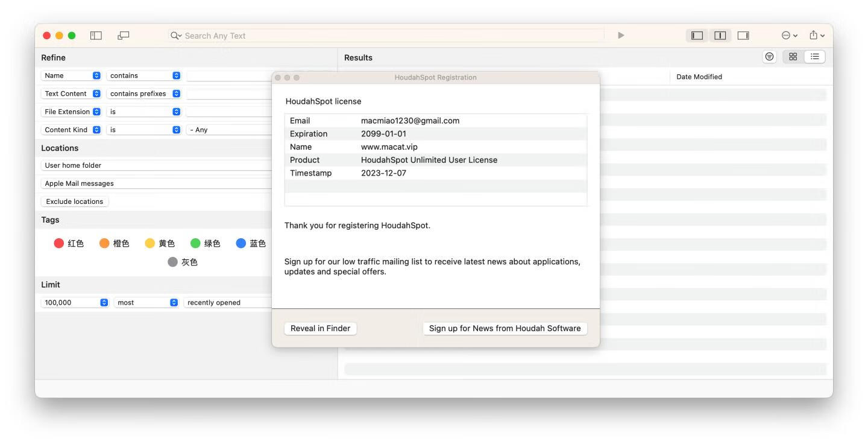Open the Name criterion dropdown

(x=72, y=75)
